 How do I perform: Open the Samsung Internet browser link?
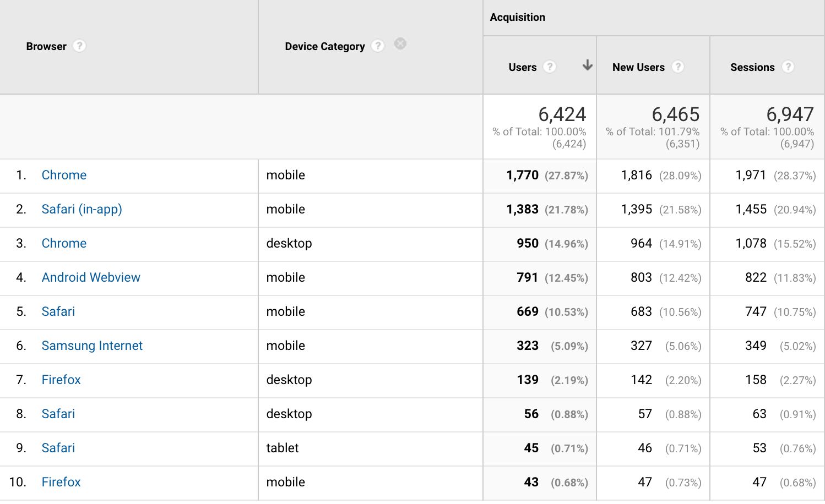point(92,346)
